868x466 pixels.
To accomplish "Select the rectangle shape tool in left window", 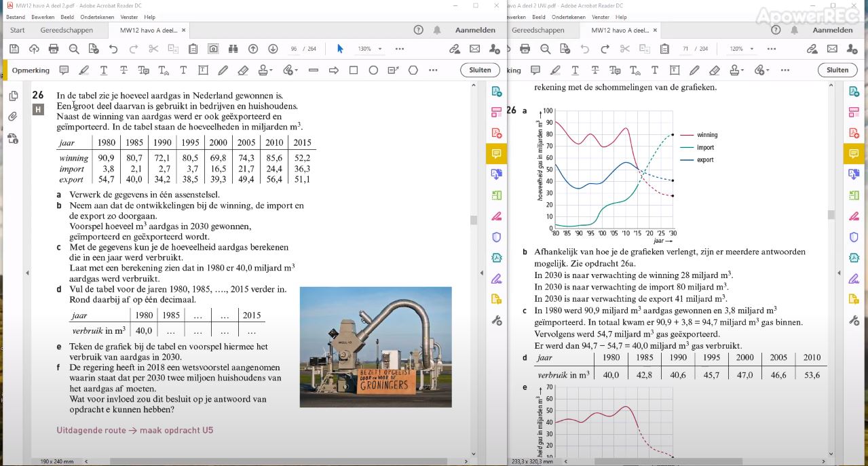I will 354,70.
